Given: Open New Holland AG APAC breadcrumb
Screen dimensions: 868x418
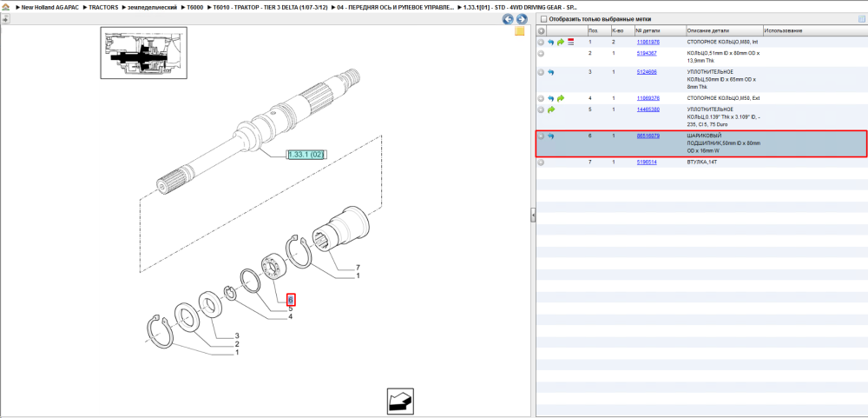Looking at the screenshot, I should tap(51, 8).
